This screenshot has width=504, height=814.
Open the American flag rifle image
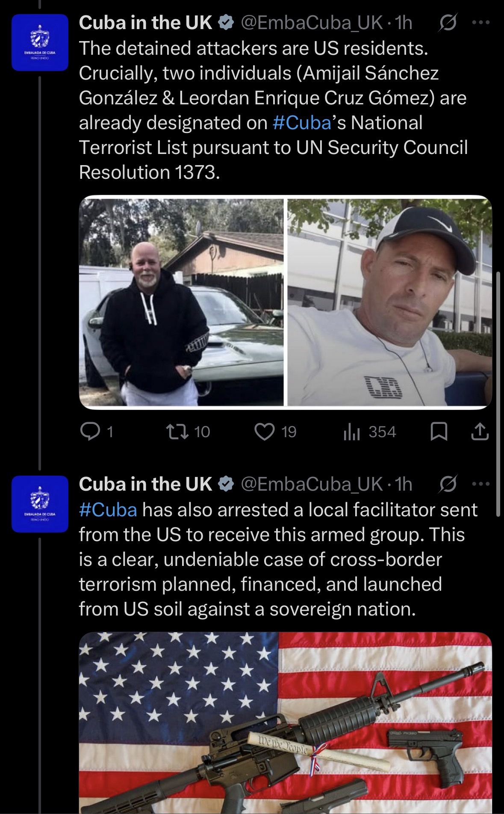(285, 723)
